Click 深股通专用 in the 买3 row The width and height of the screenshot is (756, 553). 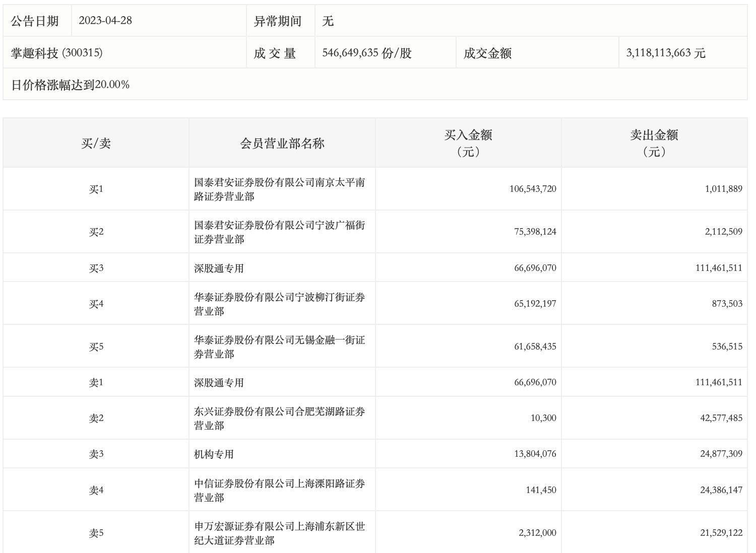point(219,268)
